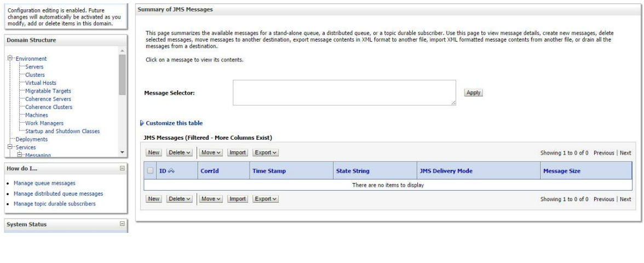Apply the message selector
Image resolution: width=644 pixels, height=263 pixels.
point(474,93)
